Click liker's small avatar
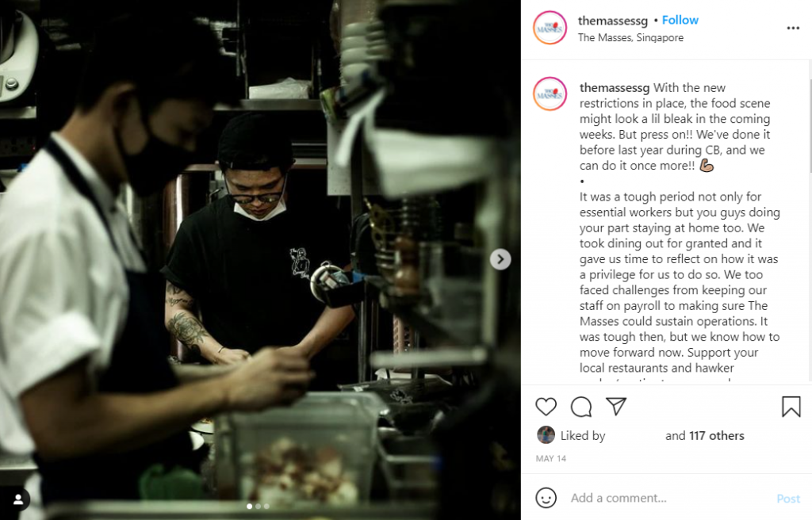The width and height of the screenshot is (812, 520). (546, 435)
